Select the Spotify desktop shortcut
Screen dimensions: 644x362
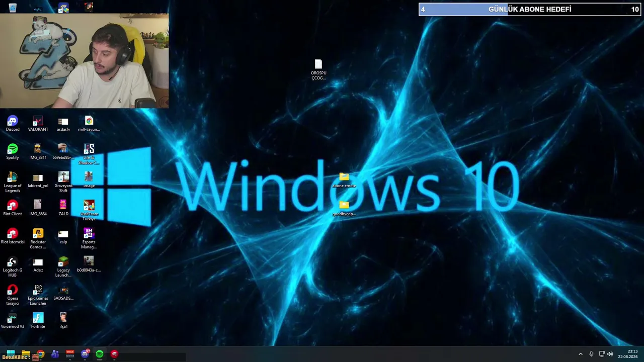coord(13,152)
